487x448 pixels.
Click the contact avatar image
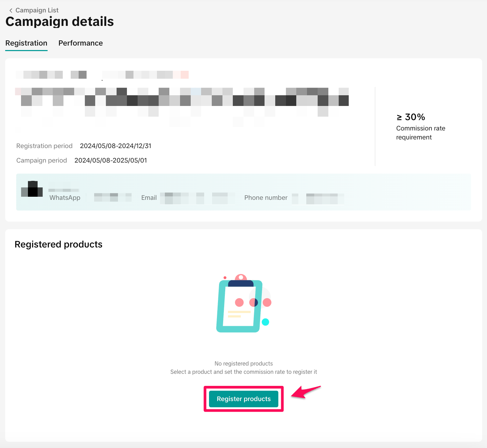coord(32,189)
